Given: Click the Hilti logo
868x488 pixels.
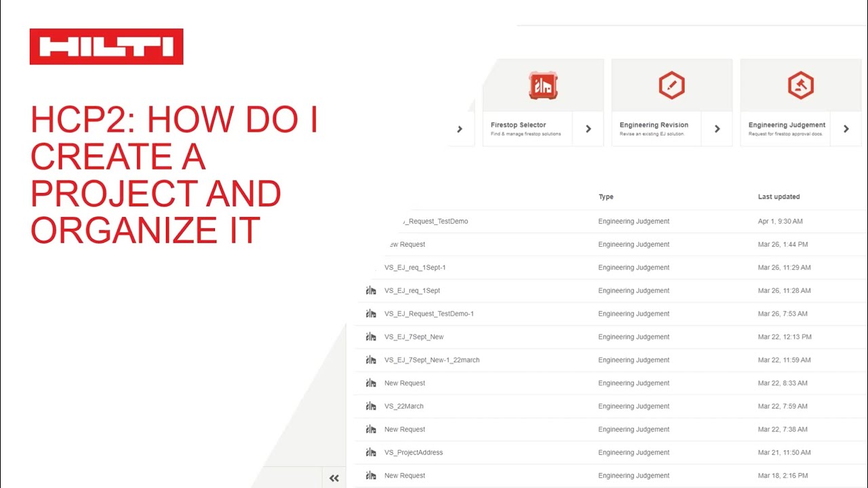Looking at the screenshot, I should tap(106, 47).
